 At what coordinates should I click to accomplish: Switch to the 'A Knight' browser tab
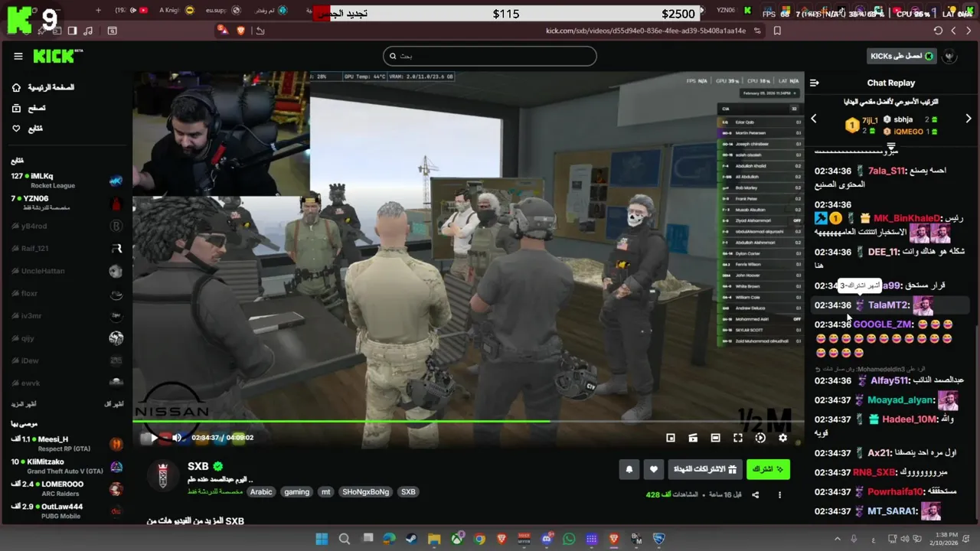click(177, 10)
